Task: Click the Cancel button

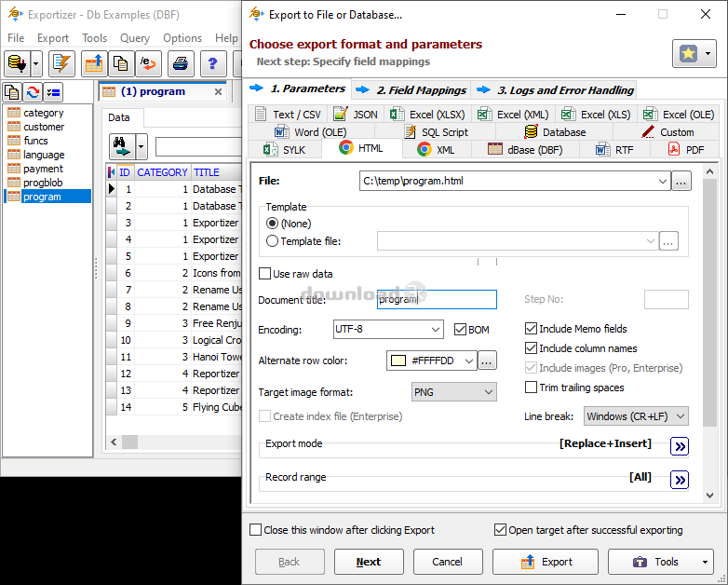Action: tap(448, 562)
